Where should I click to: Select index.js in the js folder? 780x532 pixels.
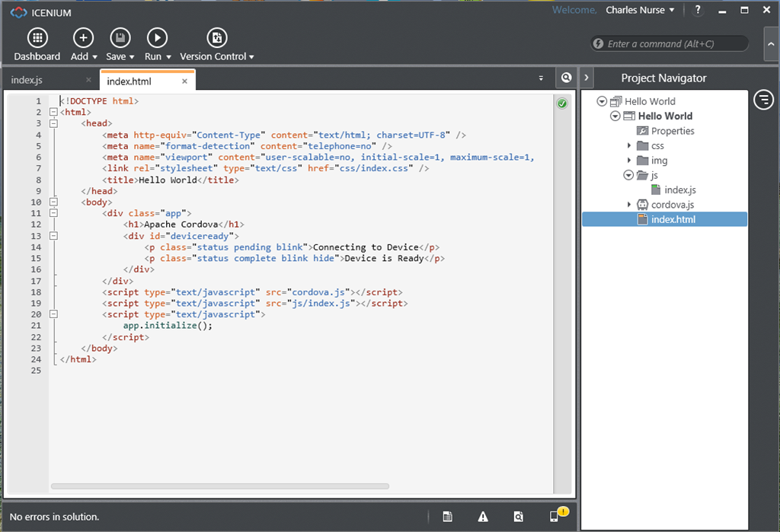coord(680,190)
